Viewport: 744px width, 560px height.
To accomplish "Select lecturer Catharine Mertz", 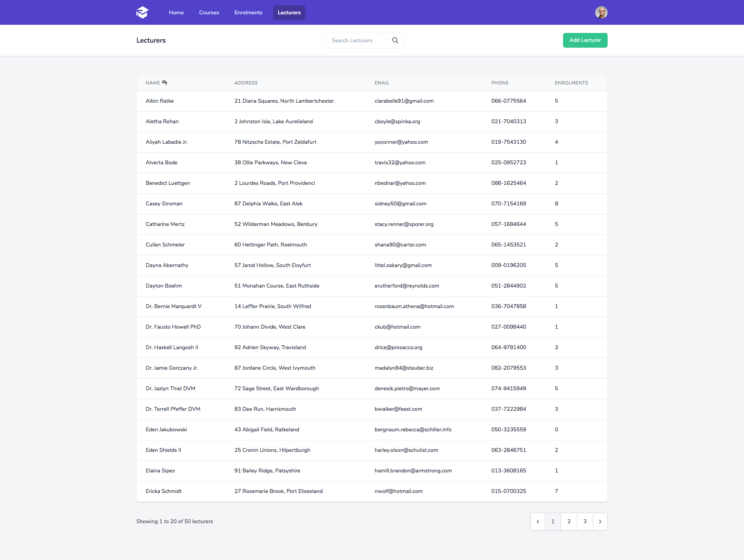I will 165,224.
